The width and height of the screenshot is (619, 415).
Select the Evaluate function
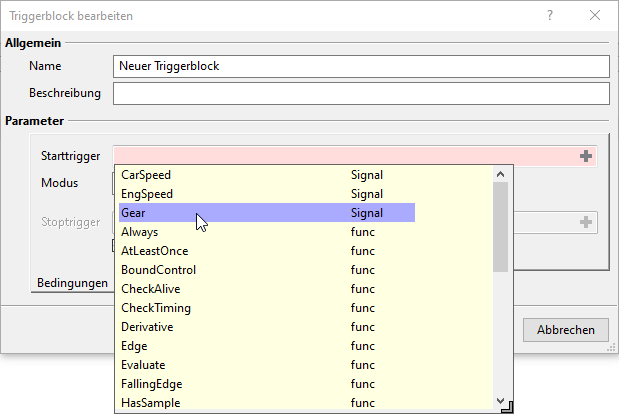tap(267, 364)
